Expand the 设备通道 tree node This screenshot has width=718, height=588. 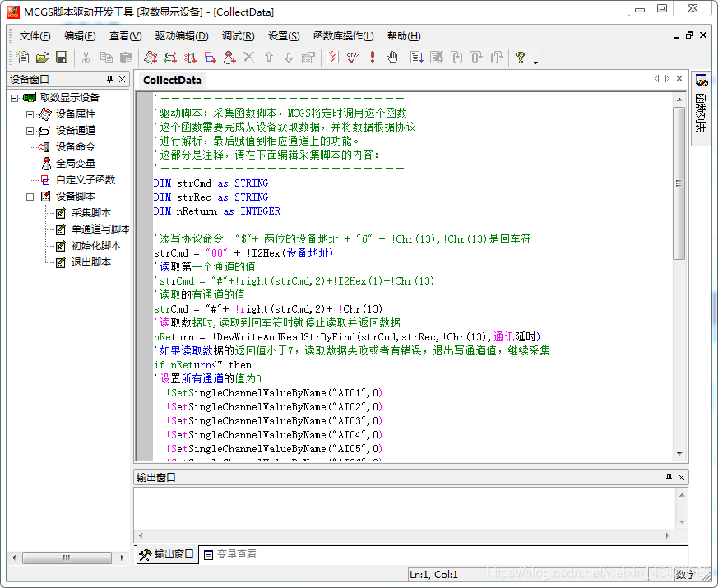point(30,131)
